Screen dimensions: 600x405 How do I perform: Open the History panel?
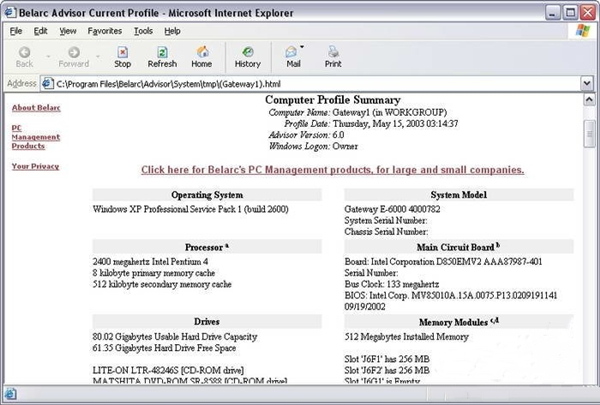(x=247, y=55)
